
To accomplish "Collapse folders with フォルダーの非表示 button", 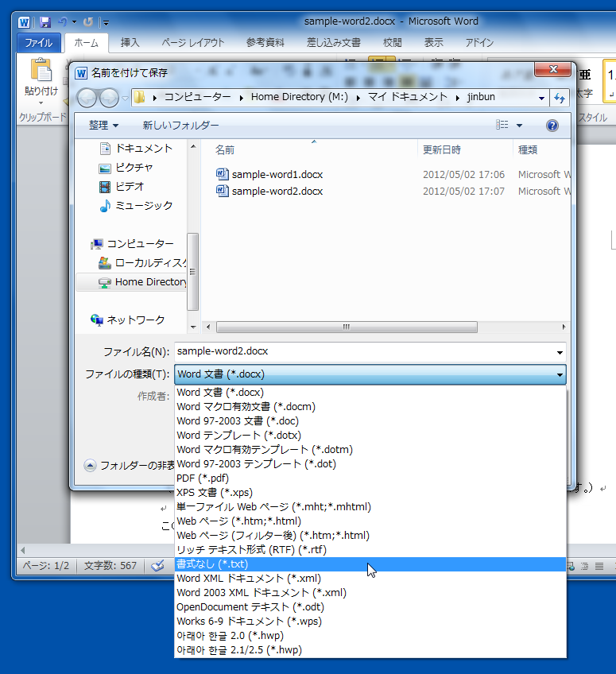I will tap(129, 465).
